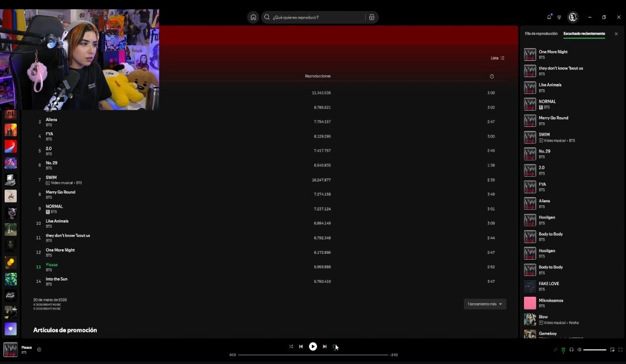Open the user profile avatar menu

pos(573,17)
